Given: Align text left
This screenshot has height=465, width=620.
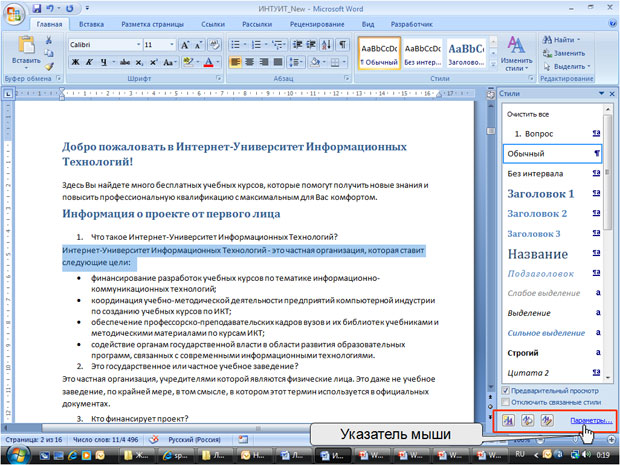Looking at the screenshot, I should pos(235,62).
